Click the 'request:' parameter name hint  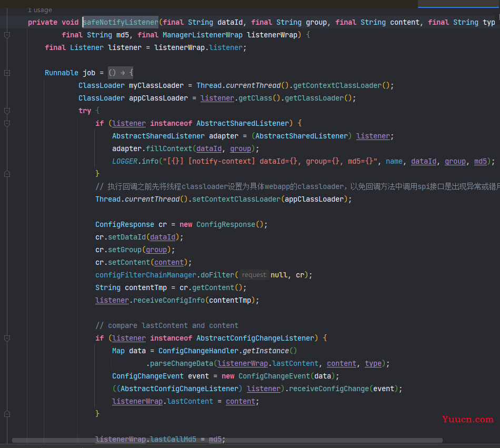coord(254,275)
